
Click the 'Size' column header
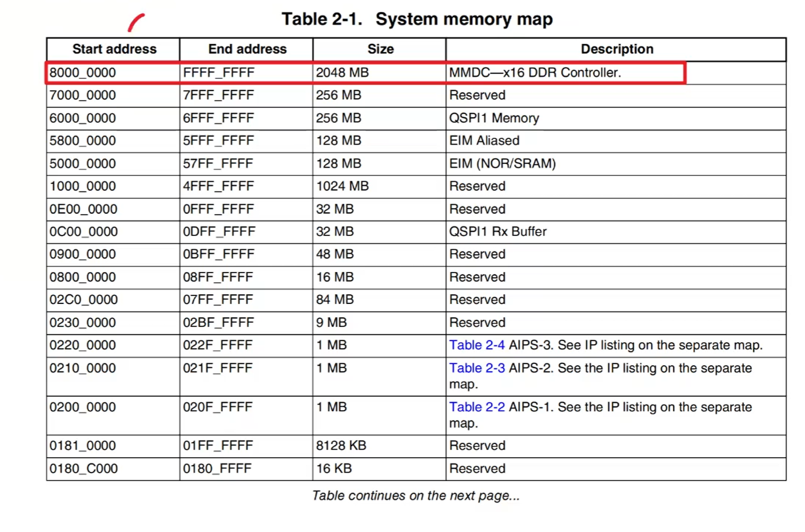[380, 49]
